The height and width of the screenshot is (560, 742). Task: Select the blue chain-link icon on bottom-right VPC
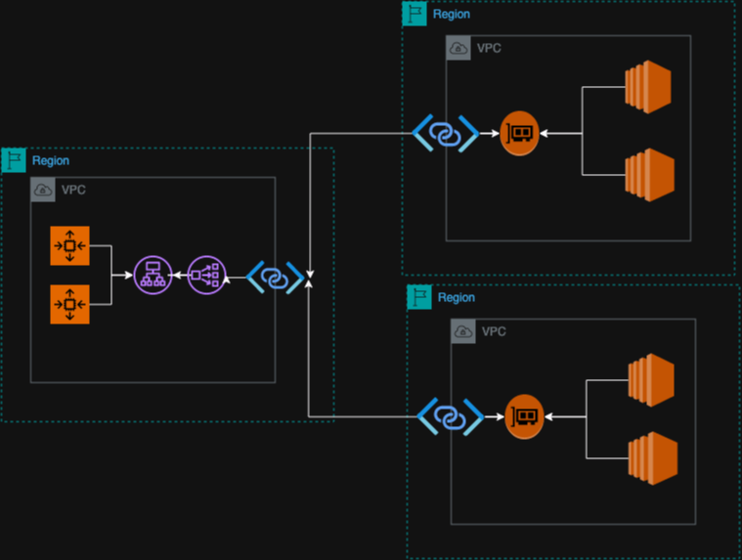coord(450,417)
